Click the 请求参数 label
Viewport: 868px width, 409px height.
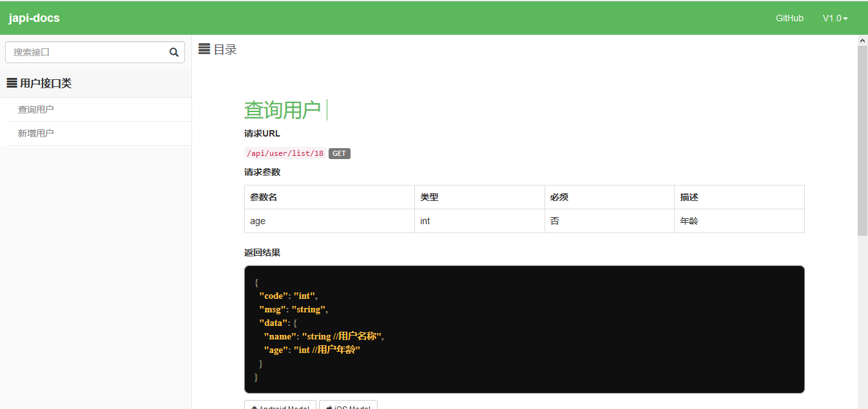tap(262, 173)
